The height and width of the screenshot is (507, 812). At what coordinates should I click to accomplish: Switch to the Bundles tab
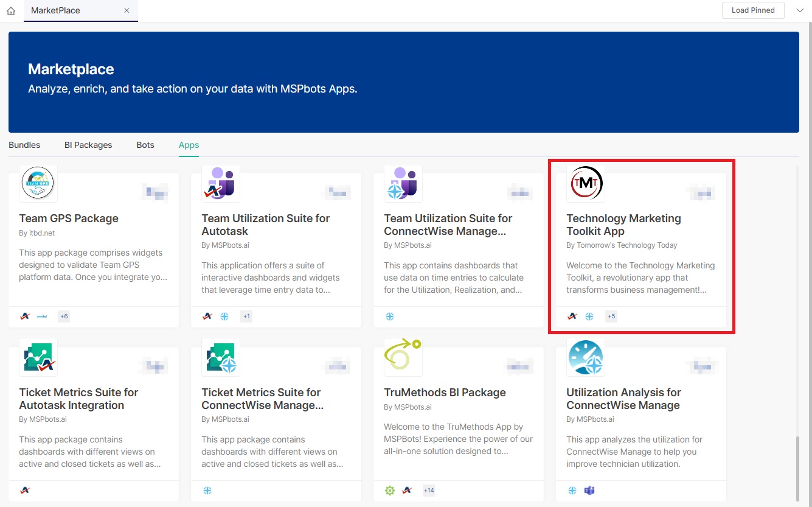[24, 145]
